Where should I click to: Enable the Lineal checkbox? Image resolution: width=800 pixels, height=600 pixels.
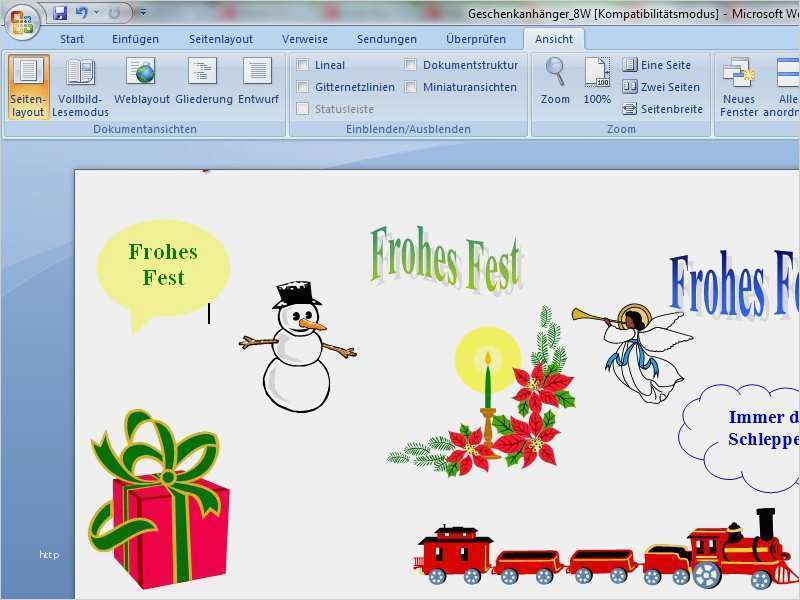click(303, 65)
